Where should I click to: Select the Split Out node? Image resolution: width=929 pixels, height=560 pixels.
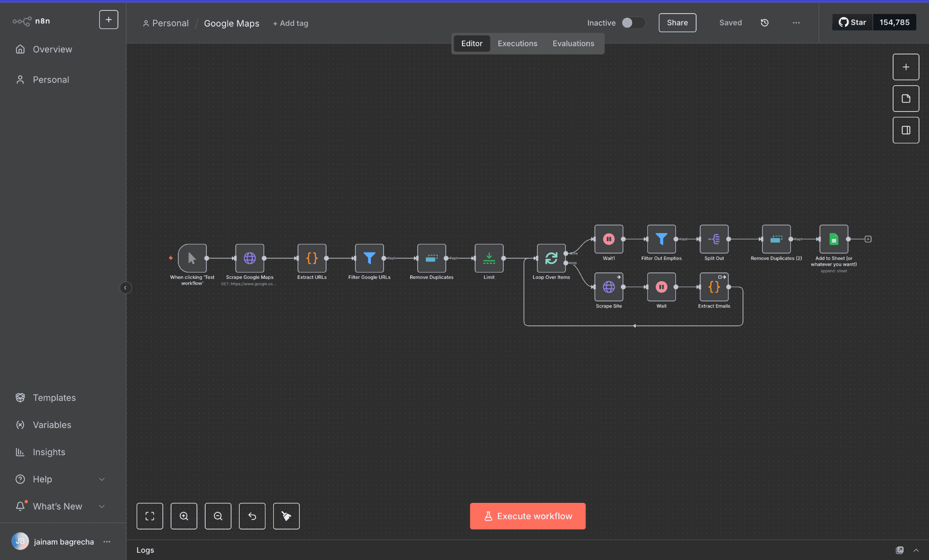714,239
